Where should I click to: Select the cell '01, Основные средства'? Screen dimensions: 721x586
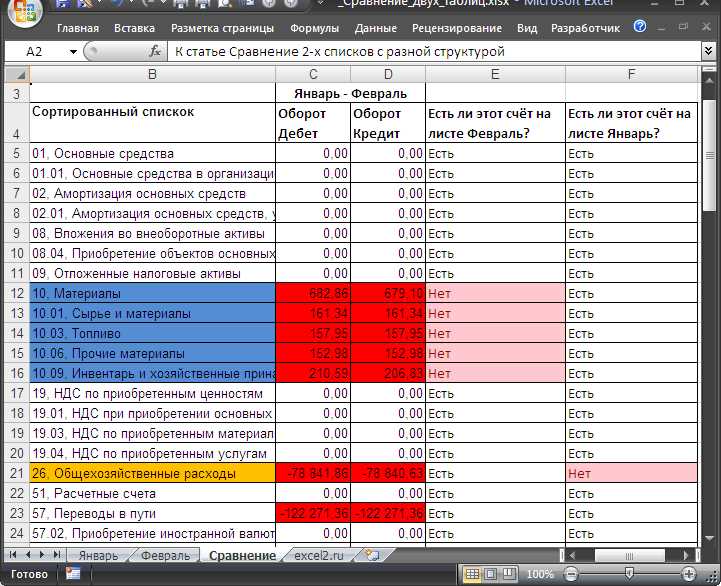[x=152, y=153]
